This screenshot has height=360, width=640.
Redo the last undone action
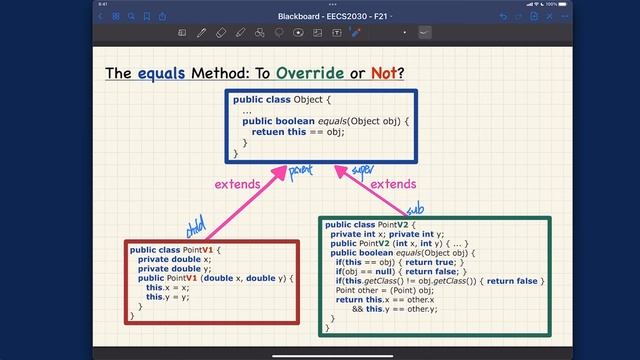click(519, 16)
